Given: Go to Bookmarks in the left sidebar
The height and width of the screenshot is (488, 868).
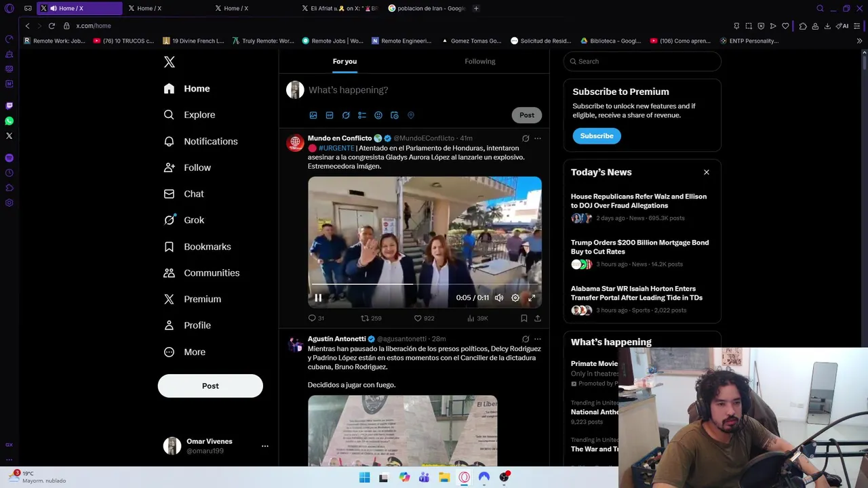Looking at the screenshot, I should 197,247.
